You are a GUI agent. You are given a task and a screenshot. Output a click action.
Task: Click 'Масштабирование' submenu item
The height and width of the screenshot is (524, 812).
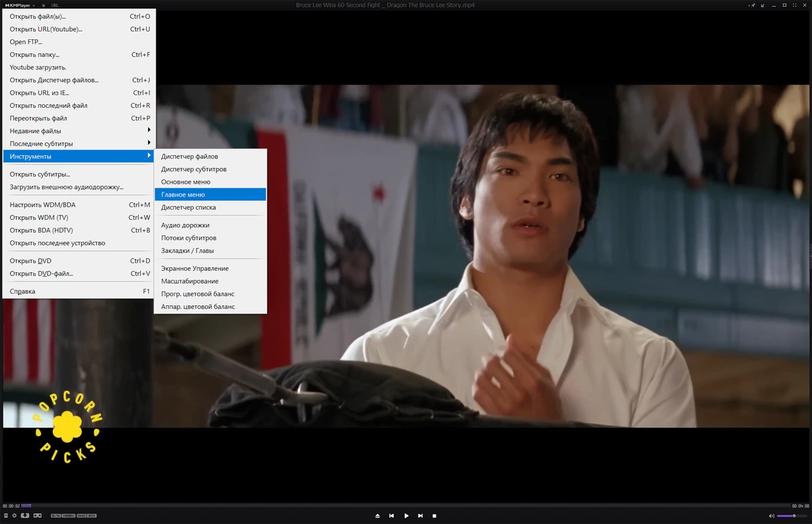tap(210, 281)
